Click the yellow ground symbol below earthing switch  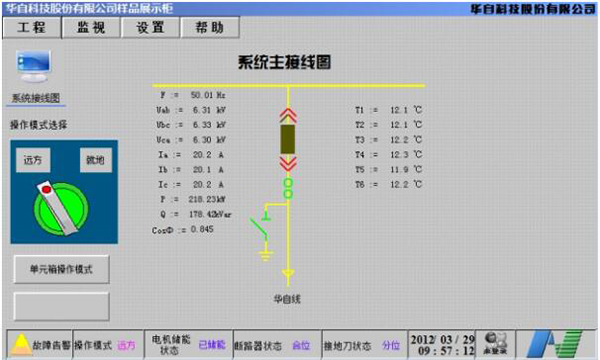(x=265, y=255)
